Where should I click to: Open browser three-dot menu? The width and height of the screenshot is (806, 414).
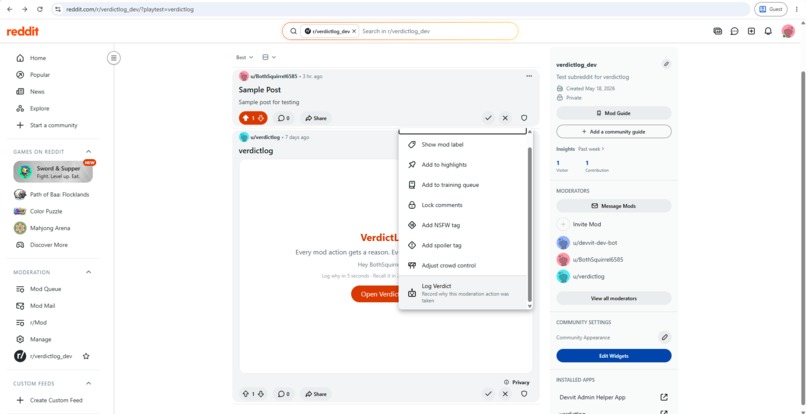[797, 9]
